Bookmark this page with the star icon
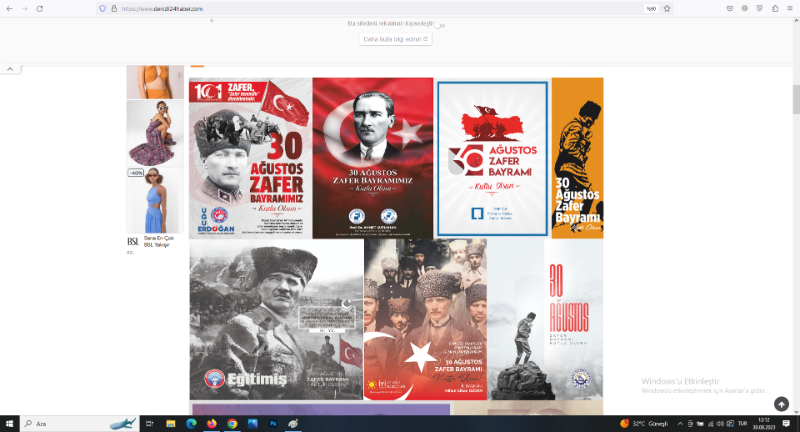 [667, 8]
